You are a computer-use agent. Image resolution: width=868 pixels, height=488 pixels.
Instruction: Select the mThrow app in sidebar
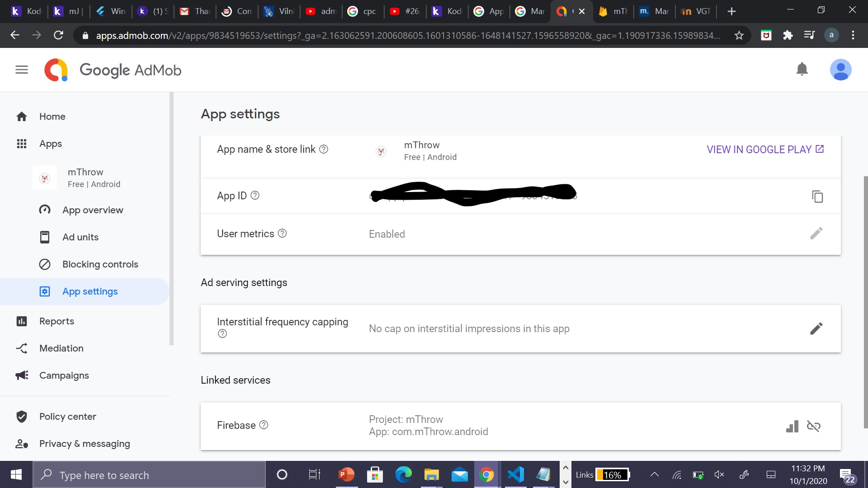tap(85, 178)
